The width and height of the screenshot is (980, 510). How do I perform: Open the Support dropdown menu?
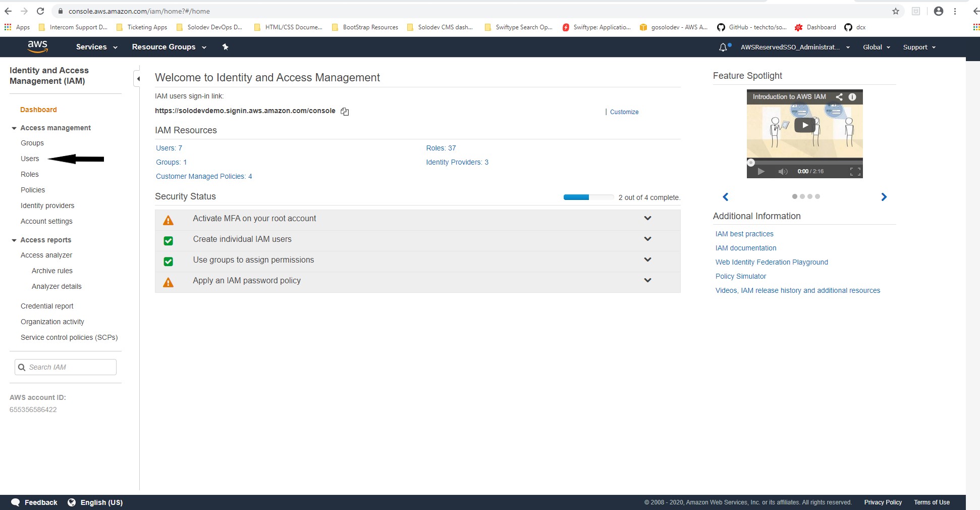[x=919, y=47]
